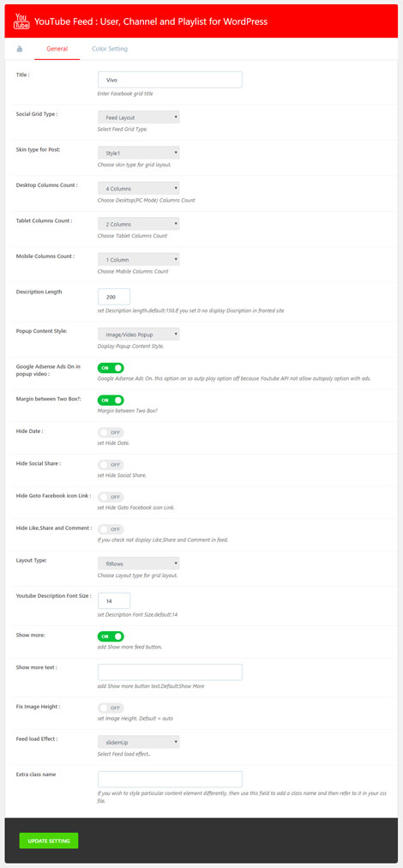Expand Desktop Columns Count dropdown
This screenshot has width=403, height=868.
click(138, 188)
